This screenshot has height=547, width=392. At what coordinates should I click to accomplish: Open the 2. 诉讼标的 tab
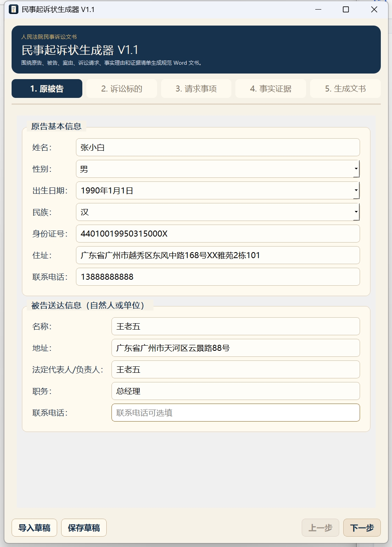(121, 89)
